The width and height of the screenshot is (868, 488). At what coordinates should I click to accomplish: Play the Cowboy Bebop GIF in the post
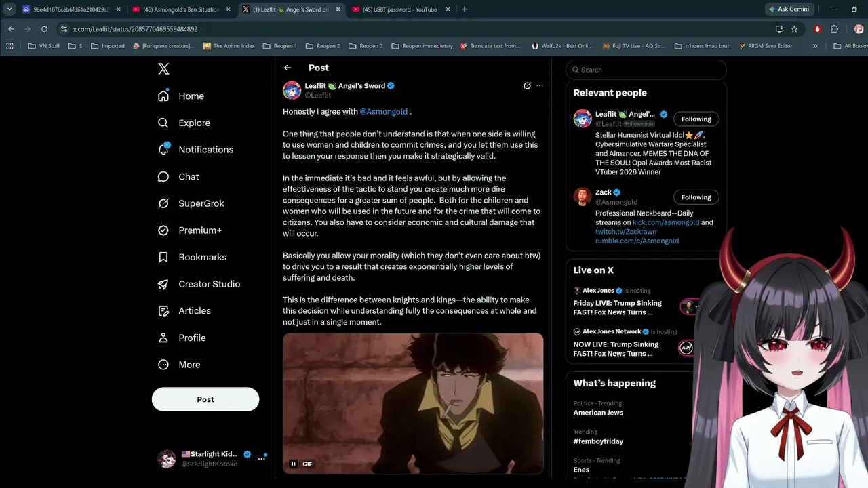(413, 404)
